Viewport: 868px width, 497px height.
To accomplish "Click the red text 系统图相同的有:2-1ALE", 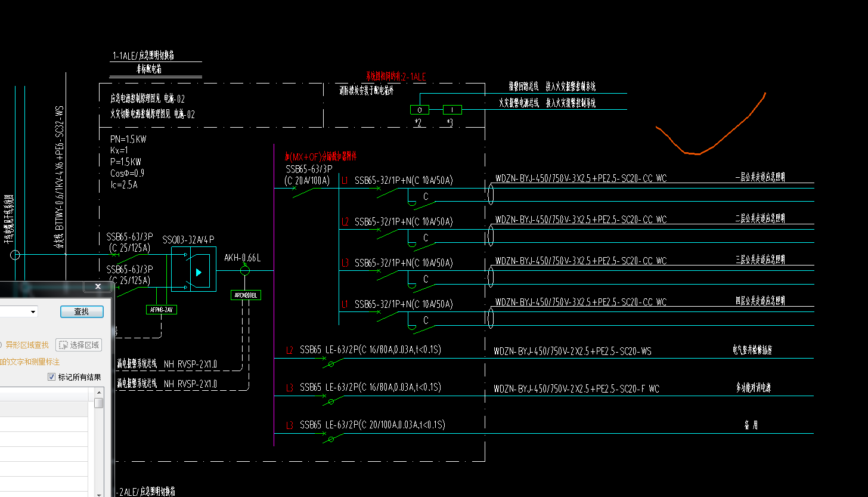I will [x=396, y=76].
